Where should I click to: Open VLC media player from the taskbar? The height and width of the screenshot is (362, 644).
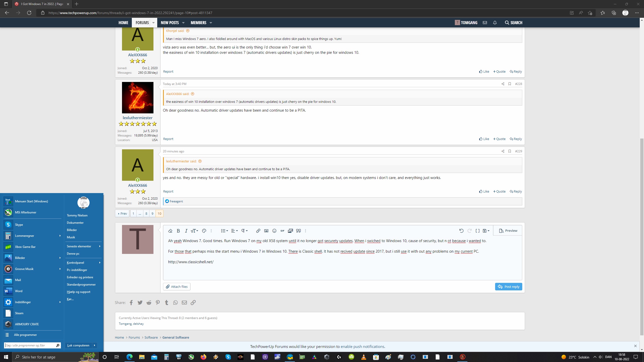364,357
